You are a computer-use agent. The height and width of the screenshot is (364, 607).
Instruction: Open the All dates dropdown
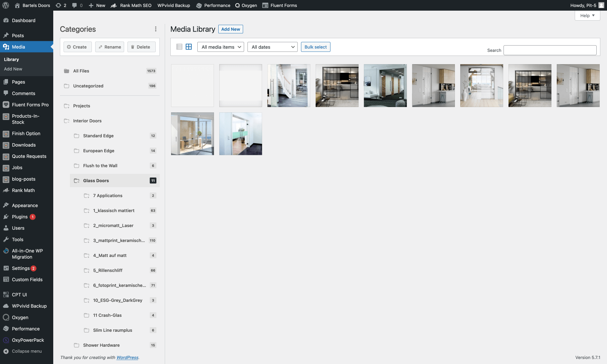(272, 47)
